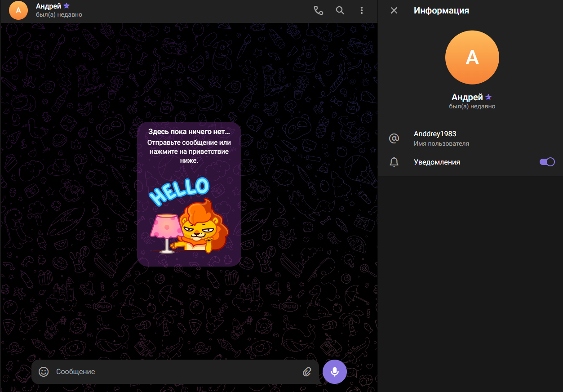Click the Уведомления label text
563x392 pixels.
436,162
